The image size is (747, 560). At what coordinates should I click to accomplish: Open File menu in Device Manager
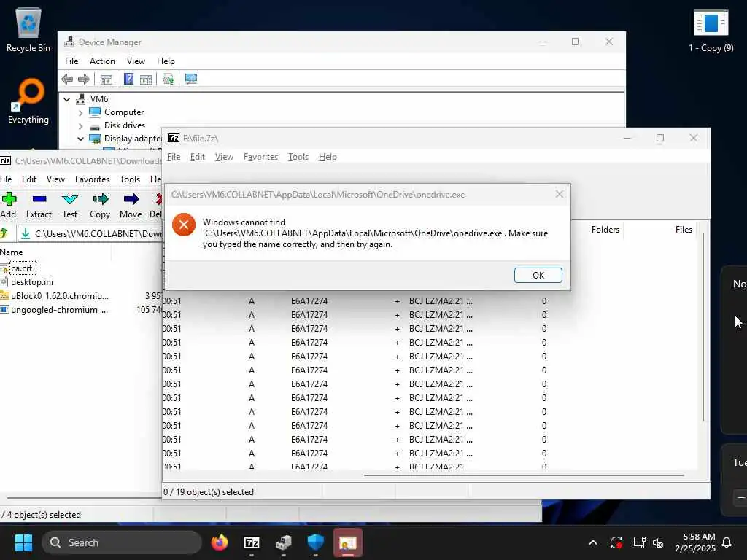71,61
